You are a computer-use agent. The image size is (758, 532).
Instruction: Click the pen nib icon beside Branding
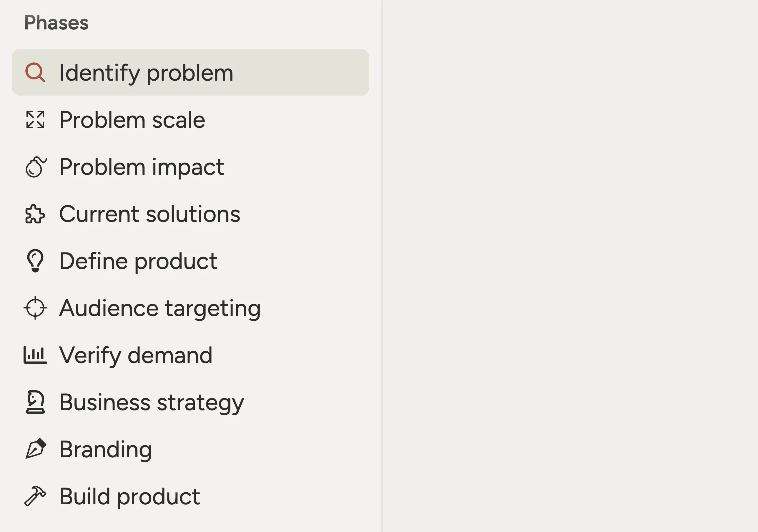tap(36, 449)
